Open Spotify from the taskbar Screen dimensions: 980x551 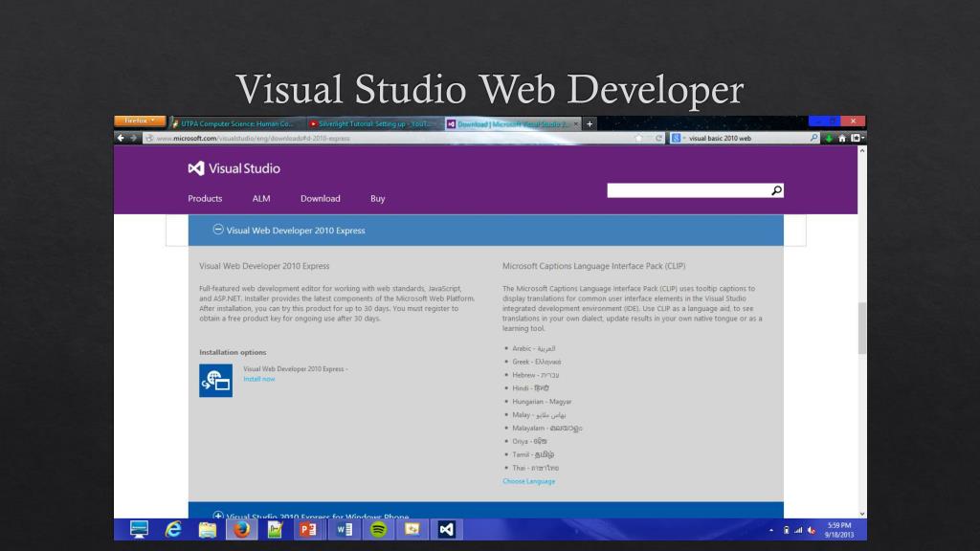[378, 529]
